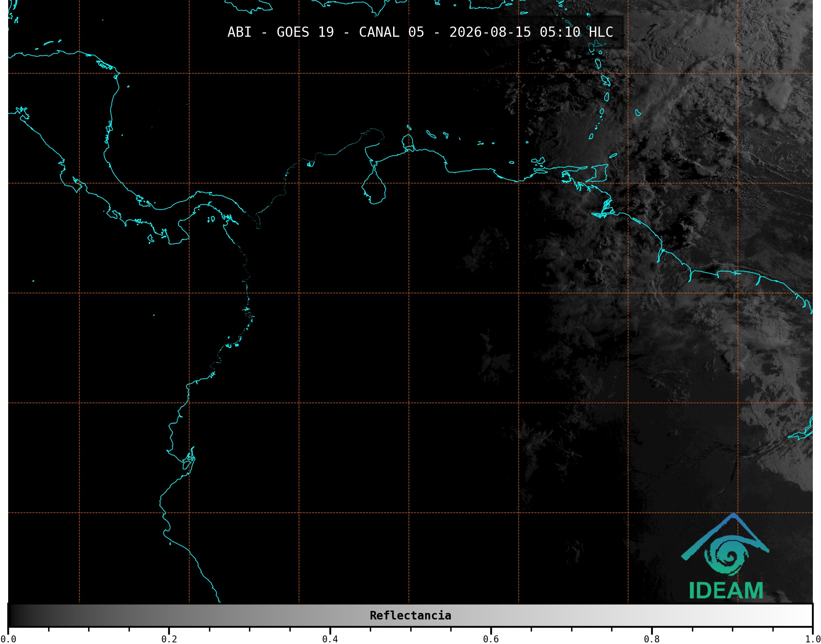Image resolution: width=821 pixels, height=644 pixels.
Task: Click the IDEAM logo
Action: (x=725, y=556)
